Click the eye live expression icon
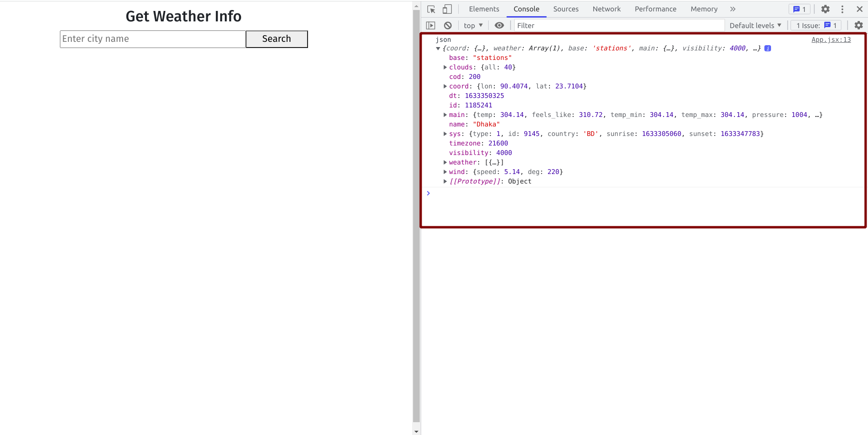The image size is (868, 435). pyautogui.click(x=499, y=25)
